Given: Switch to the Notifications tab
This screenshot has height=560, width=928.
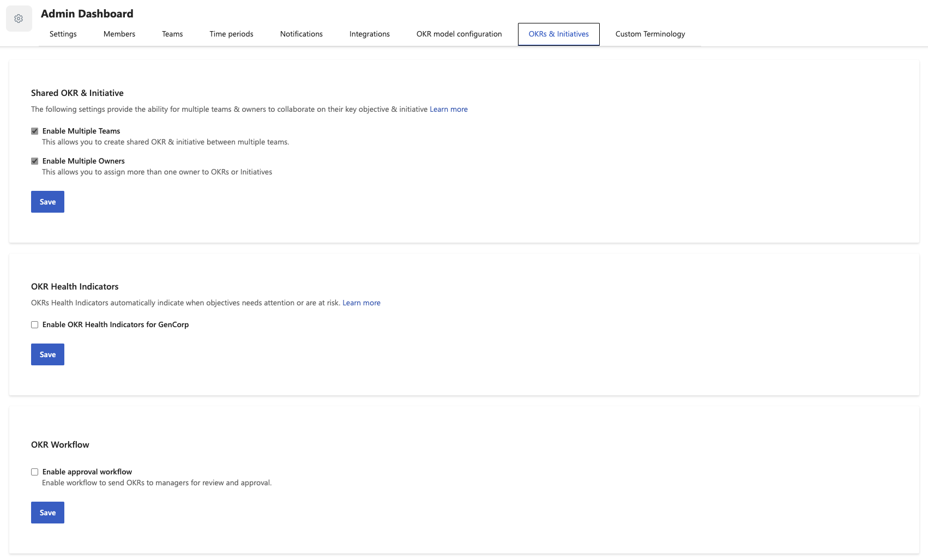Looking at the screenshot, I should (x=301, y=34).
